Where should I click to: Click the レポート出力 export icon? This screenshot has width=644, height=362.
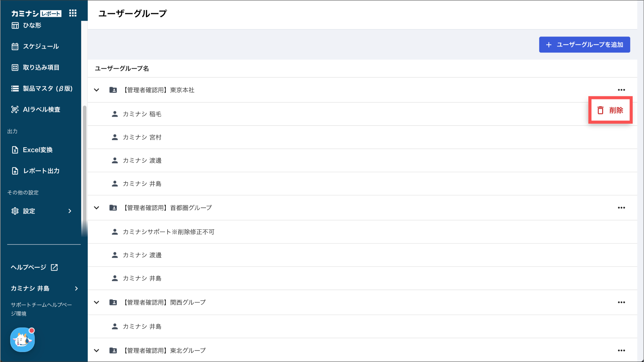15,171
